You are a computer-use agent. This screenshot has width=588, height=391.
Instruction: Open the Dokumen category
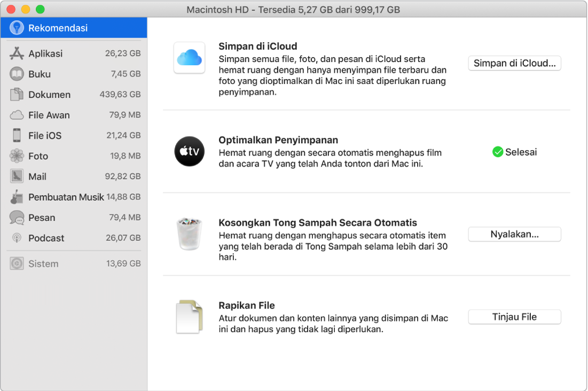[49, 95]
